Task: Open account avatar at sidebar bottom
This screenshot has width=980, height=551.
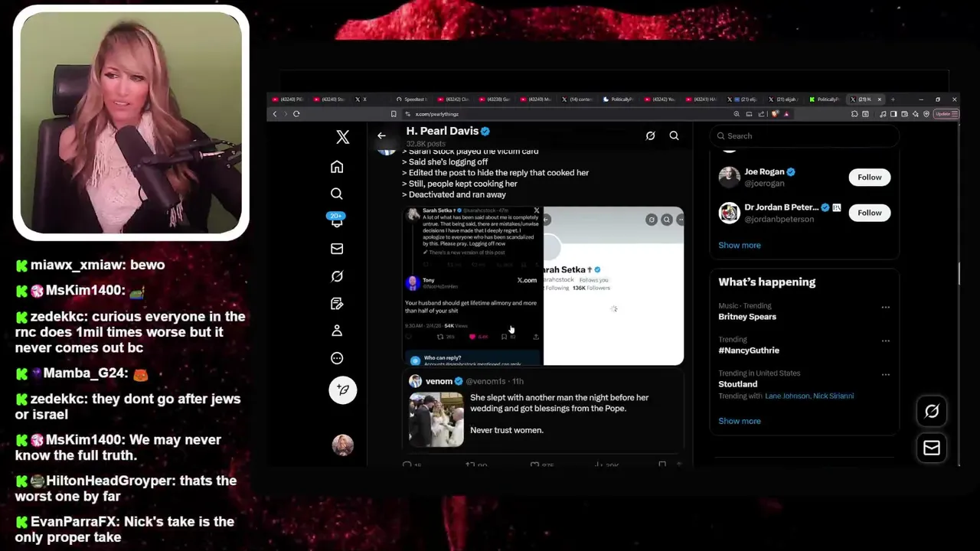Action: click(x=343, y=445)
